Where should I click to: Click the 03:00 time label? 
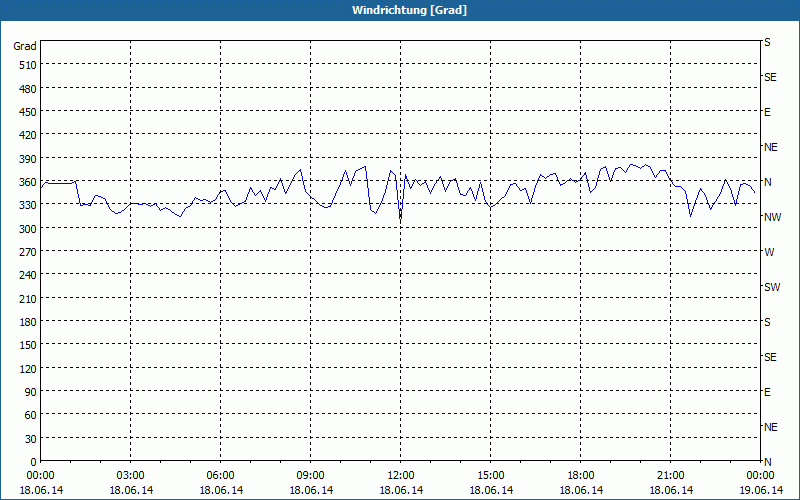(131, 476)
